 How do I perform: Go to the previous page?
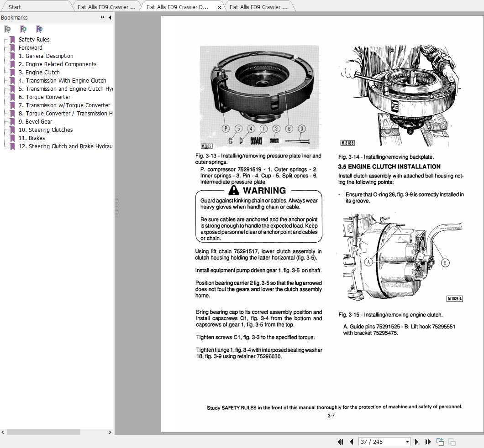coord(351,442)
